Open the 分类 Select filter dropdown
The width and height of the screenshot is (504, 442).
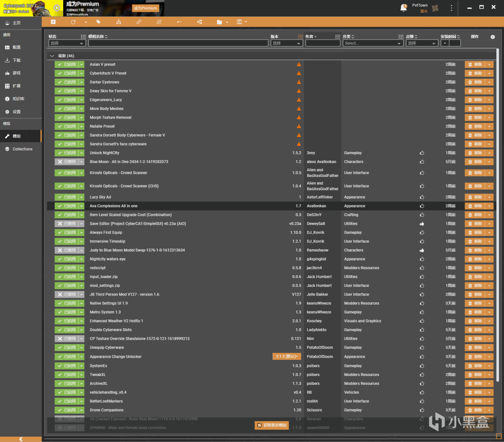pyautogui.click(x=373, y=43)
